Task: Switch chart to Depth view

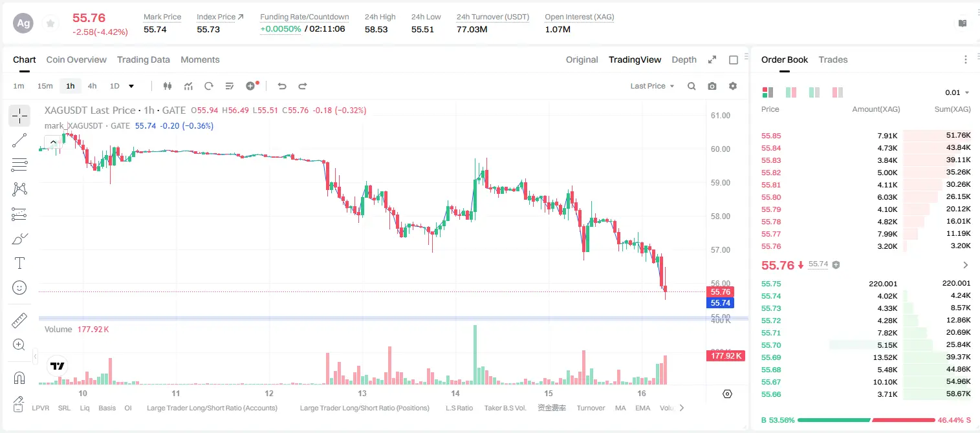Action: tap(684, 59)
